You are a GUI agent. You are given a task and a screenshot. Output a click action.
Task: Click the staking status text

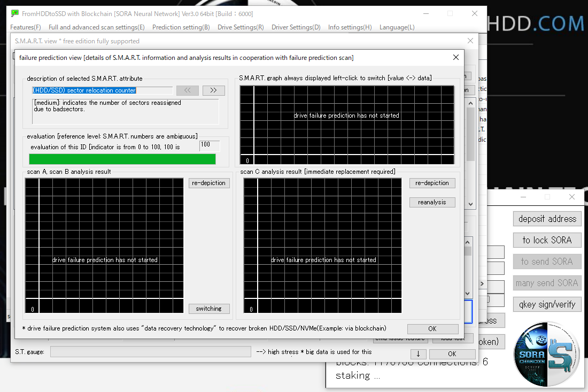click(x=358, y=375)
